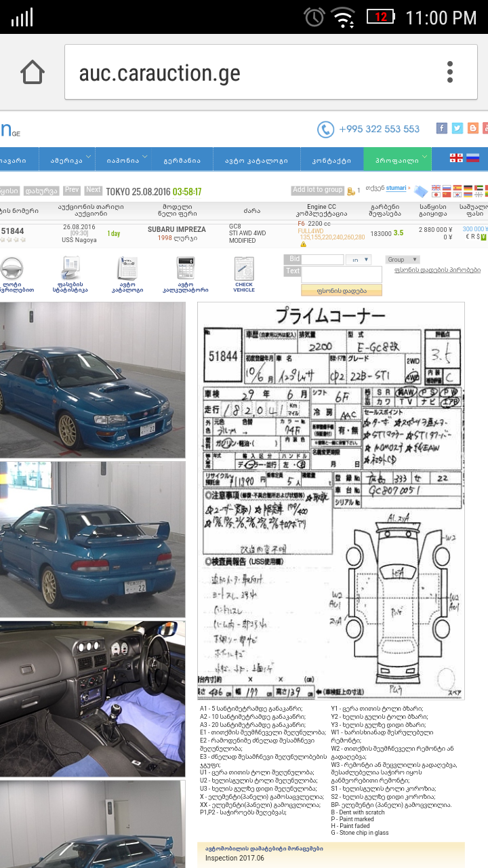Open the Facebook social icon
The width and height of the screenshot is (488, 868).
[x=441, y=128]
